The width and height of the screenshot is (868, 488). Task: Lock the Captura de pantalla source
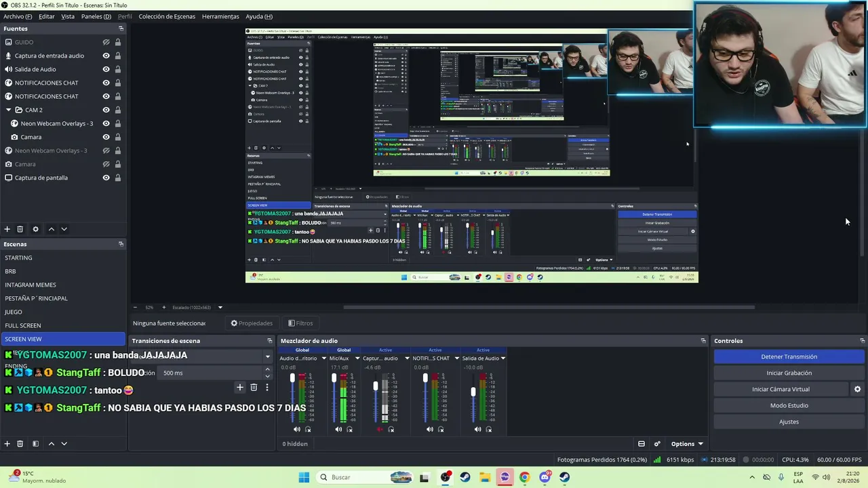click(x=118, y=178)
